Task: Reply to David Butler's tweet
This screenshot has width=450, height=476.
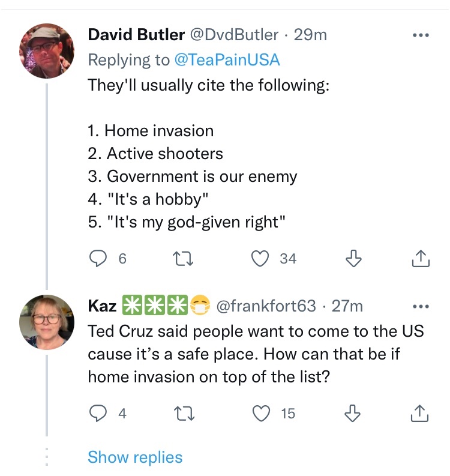Action: [98, 259]
